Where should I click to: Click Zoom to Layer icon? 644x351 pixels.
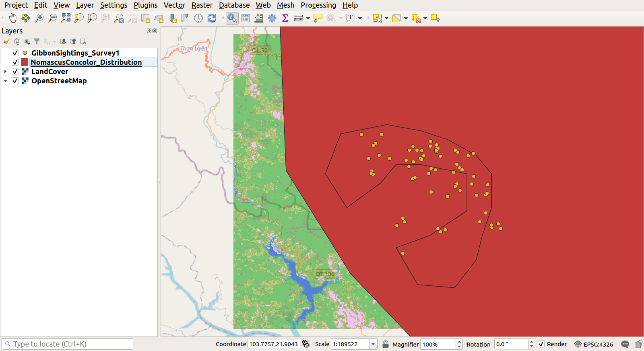pyautogui.click(x=92, y=18)
